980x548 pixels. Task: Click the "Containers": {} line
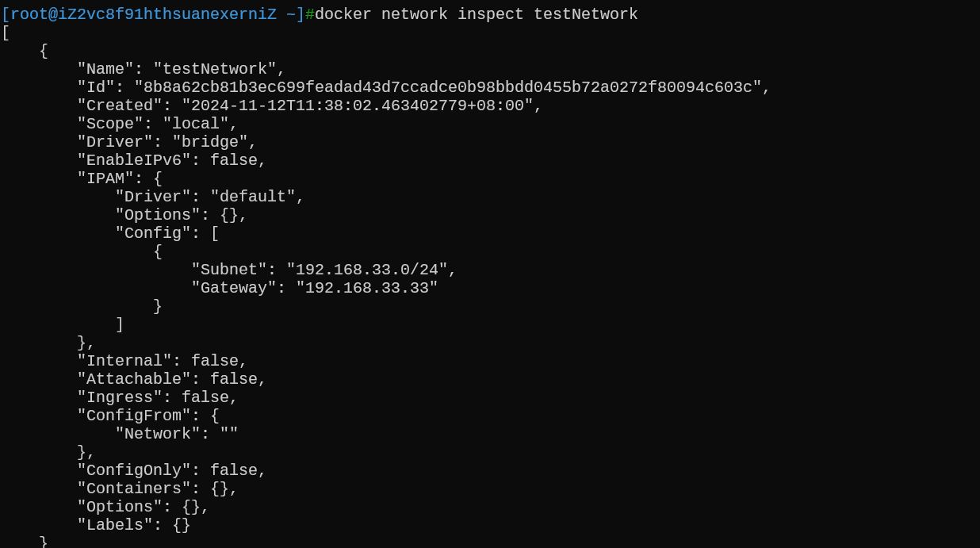(x=157, y=489)
